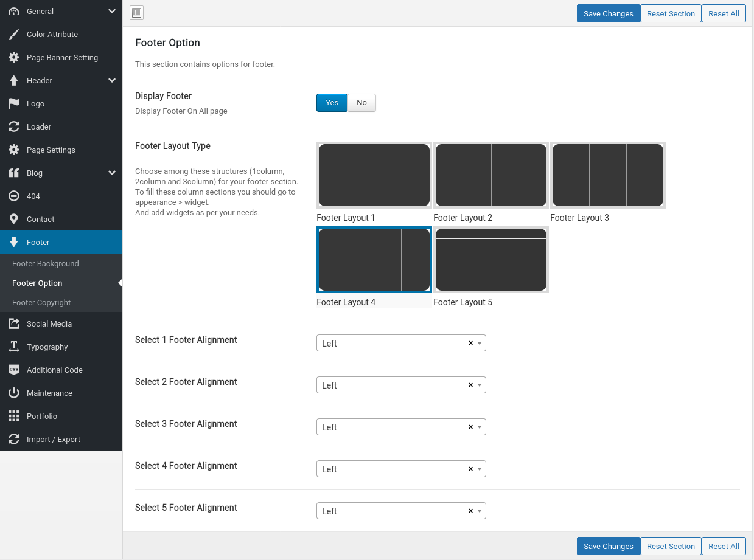Viewport: 754px width, 560px height.
Task: Click the bottom Reset Section button
Action: pos(671,546)
